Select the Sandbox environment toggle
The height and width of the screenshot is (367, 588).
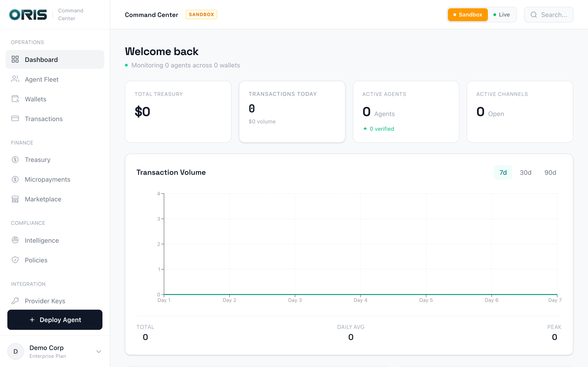[467, 14]
